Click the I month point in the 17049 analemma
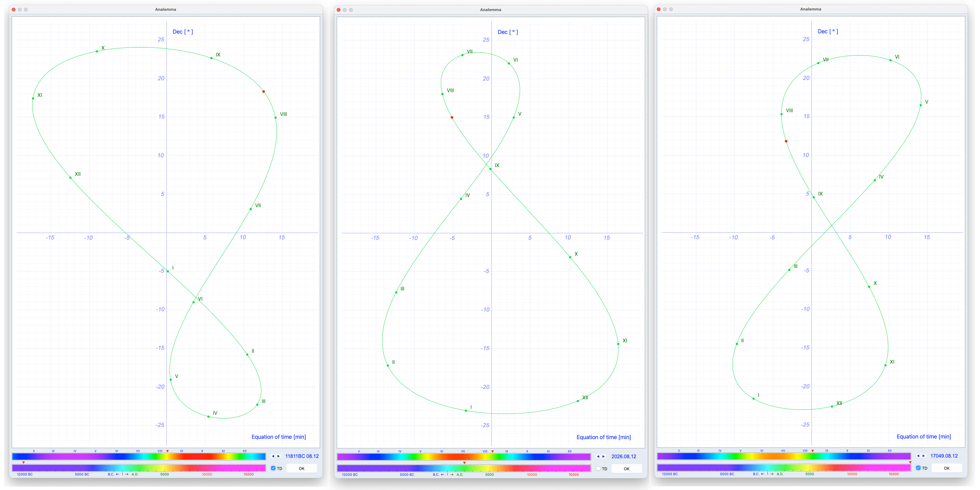Image resolution: width=980 pixels, height=490 pixels. (754, 399)
